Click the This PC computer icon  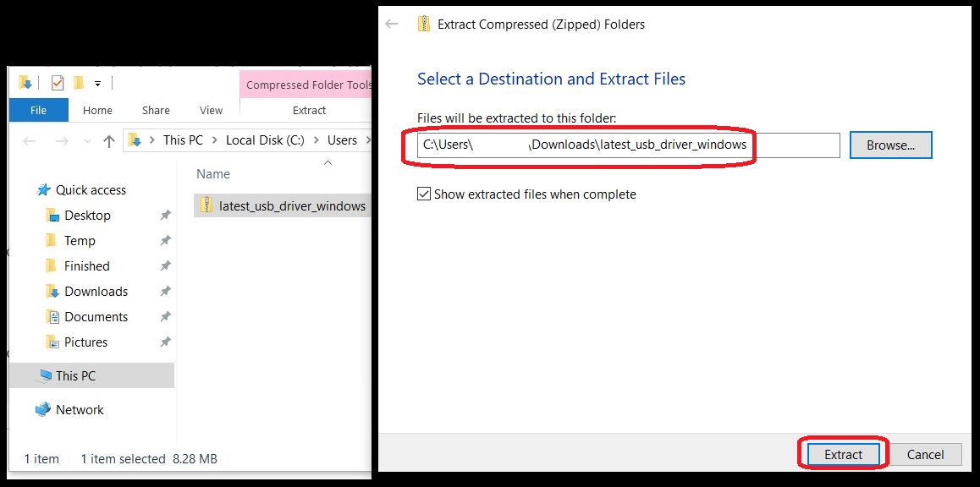tap(44, 376)
